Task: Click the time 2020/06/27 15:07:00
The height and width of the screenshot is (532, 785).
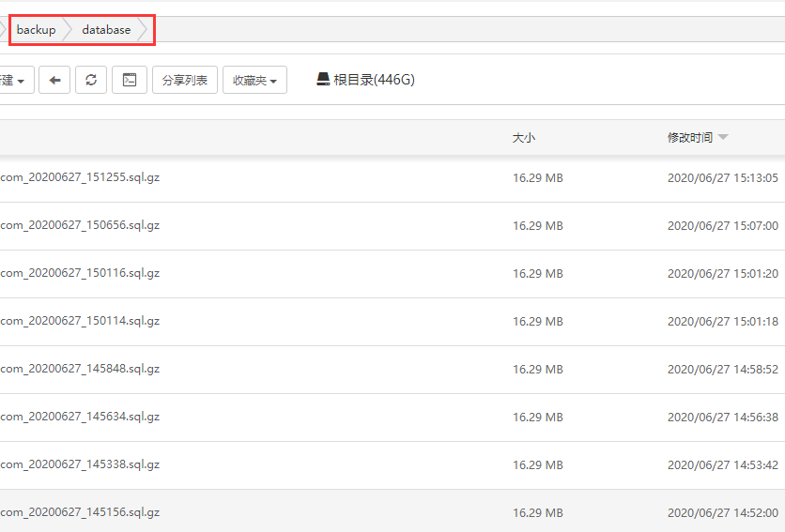Action: coord(723,226)
